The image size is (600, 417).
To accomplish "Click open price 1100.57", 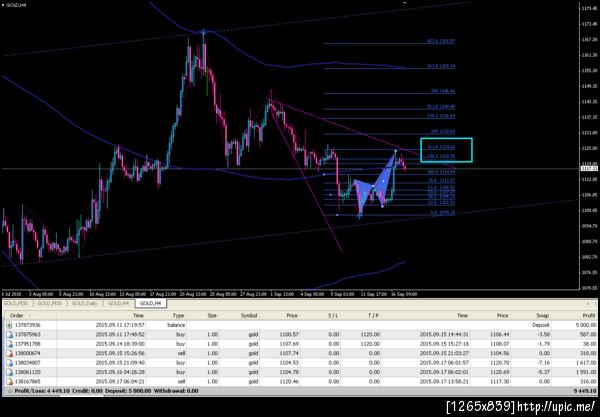I will click(x=289, y=334).
